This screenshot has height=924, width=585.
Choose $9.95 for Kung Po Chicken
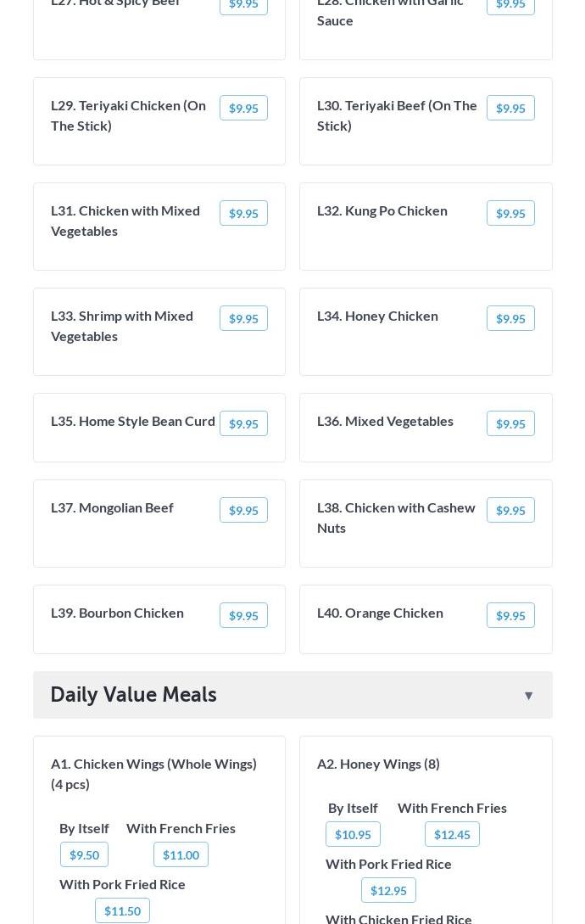click(510, 214)
